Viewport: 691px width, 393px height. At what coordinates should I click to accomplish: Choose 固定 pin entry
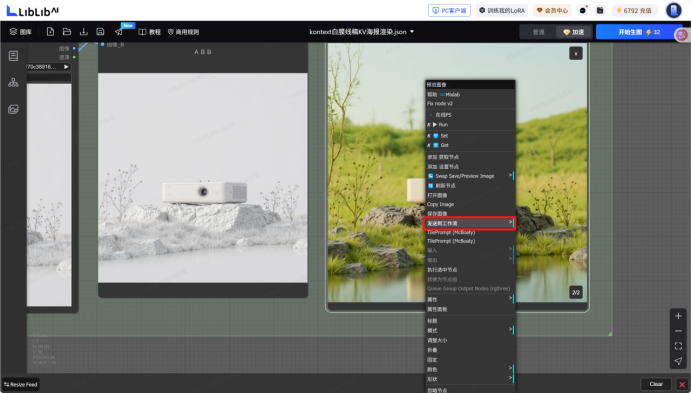pos(470,360)
